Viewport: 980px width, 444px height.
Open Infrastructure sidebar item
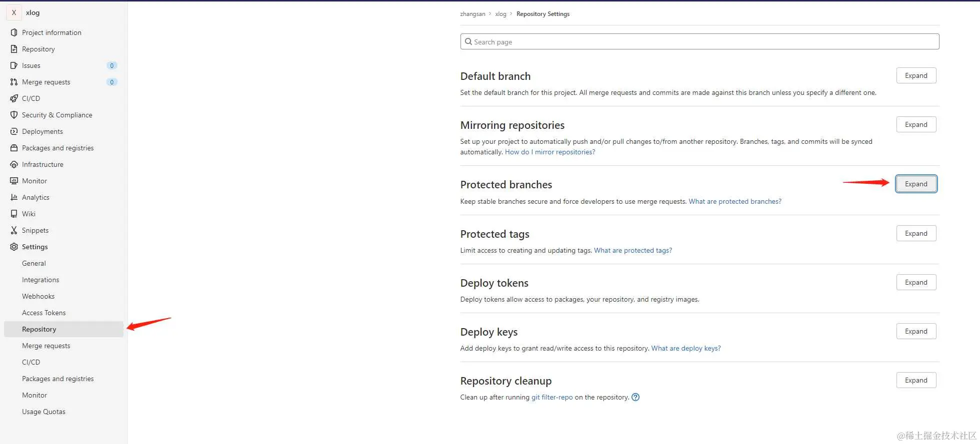click(63, 164)
